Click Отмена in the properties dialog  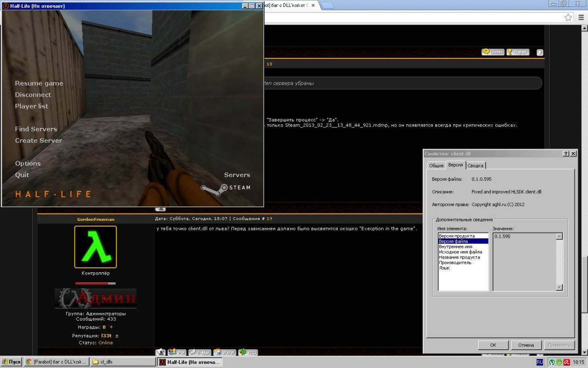pyautogui.click(x=526, y=345)
